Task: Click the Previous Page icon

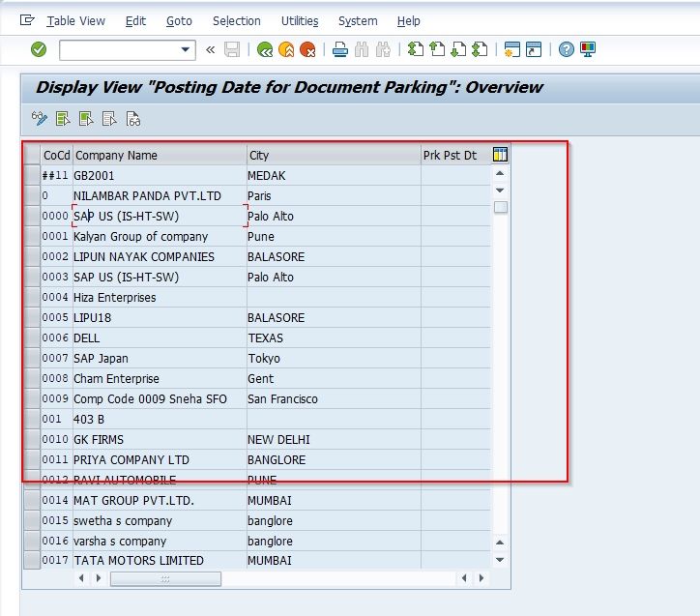Action: pyautogui.click(x=437, y=49)
